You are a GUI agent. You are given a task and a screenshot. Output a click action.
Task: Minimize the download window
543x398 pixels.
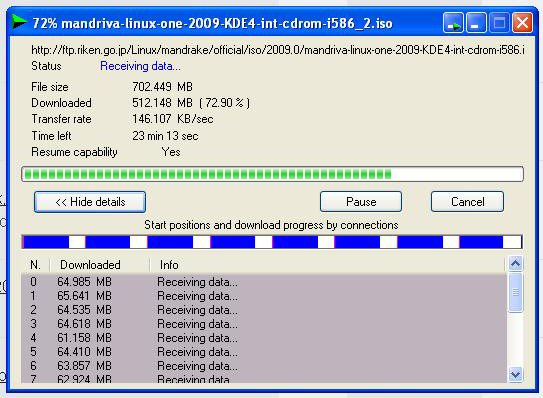click(476, 23)
